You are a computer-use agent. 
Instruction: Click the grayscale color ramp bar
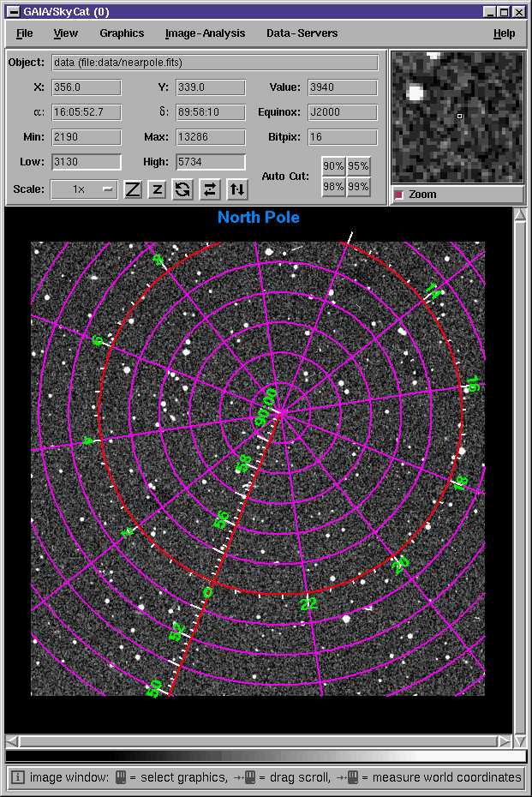[266, 757]
